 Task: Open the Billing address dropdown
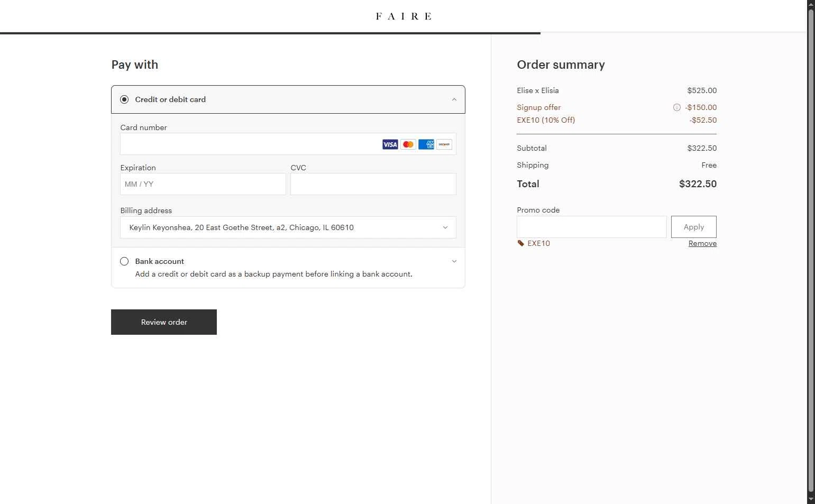pyautogui.click(x=288, y=227)
